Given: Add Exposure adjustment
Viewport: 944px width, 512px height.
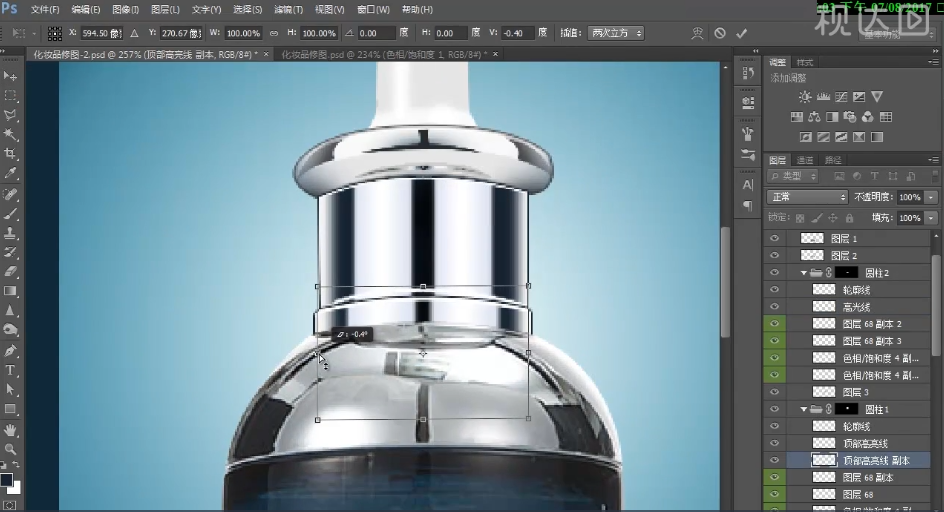Looking at the screenshot, I should [x=859, y=96].
